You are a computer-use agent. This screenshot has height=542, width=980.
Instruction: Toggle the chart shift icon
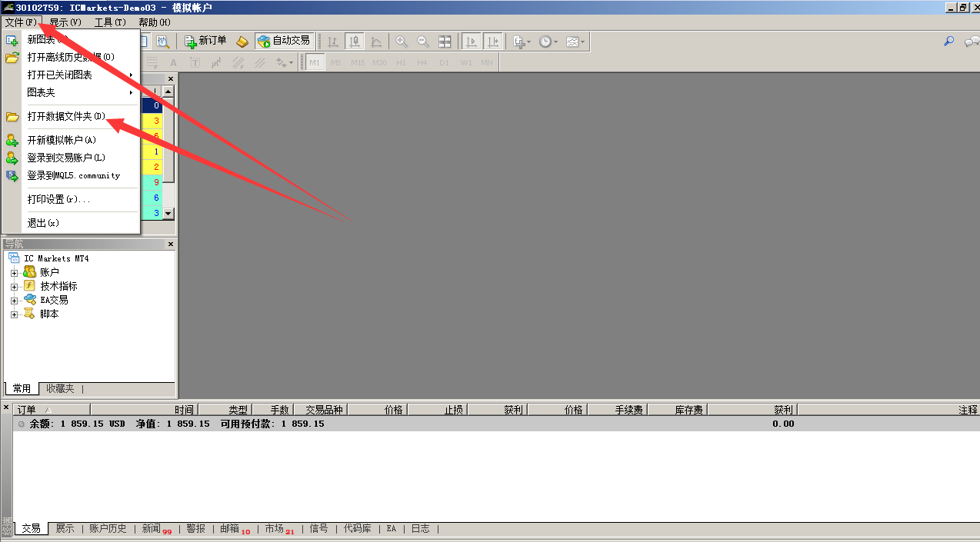coord(493,42)
